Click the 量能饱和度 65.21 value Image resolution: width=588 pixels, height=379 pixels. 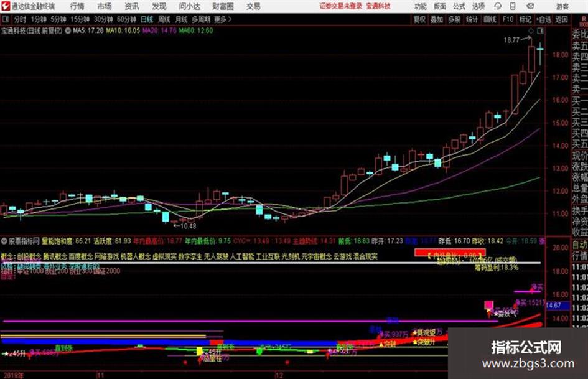(x=67, y=241)
